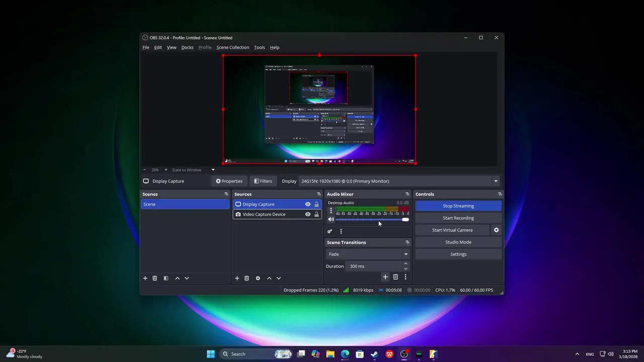The image size is (644, 362).
Task: Float the Controls dock icon
Action: (x=500, y=194)
